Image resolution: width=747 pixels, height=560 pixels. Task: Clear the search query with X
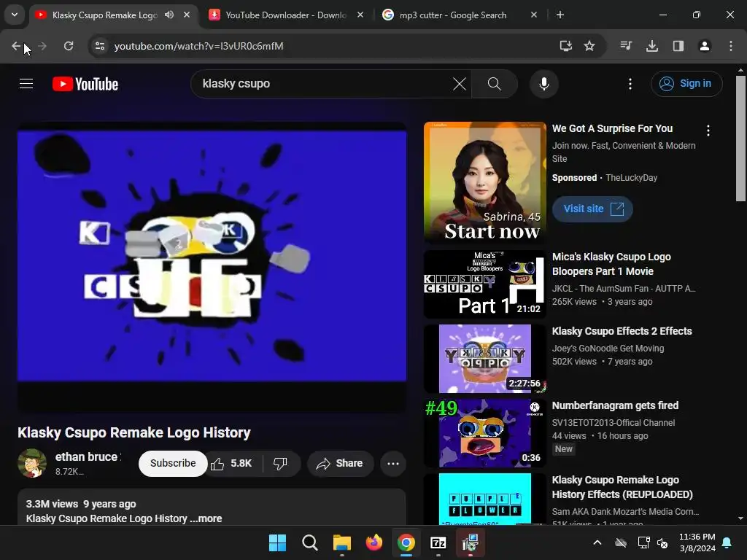460,84
